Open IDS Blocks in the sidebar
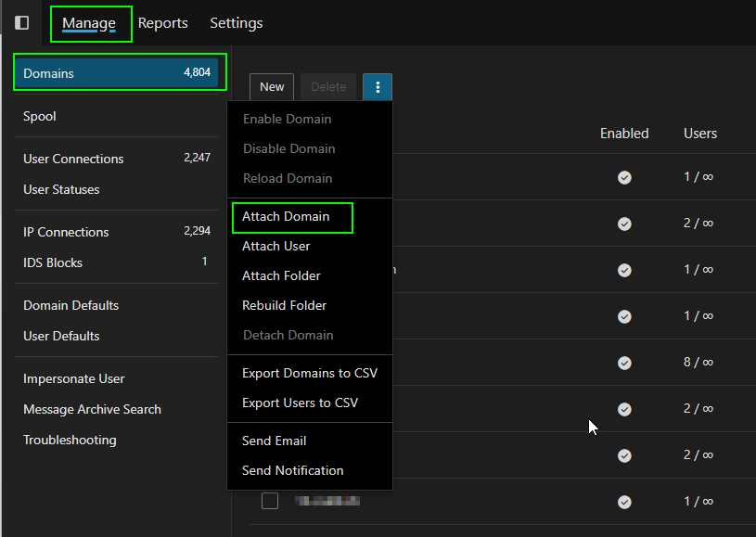Screen dimensions: 756x537 [53, 263]
